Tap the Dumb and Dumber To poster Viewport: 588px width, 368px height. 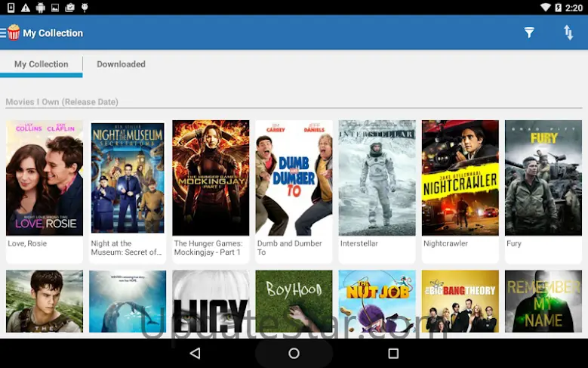[x=294, y=178]
